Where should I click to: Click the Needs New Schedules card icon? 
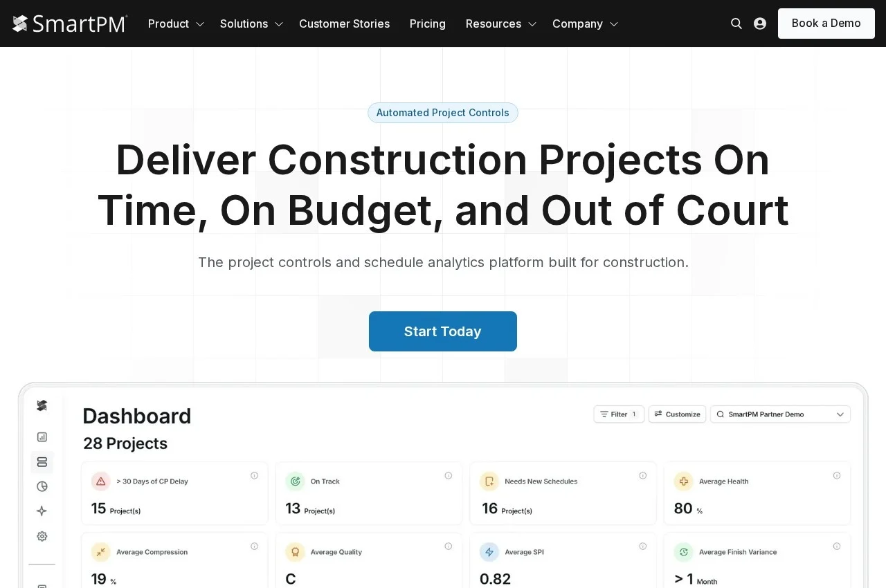(x=489, y=481)
